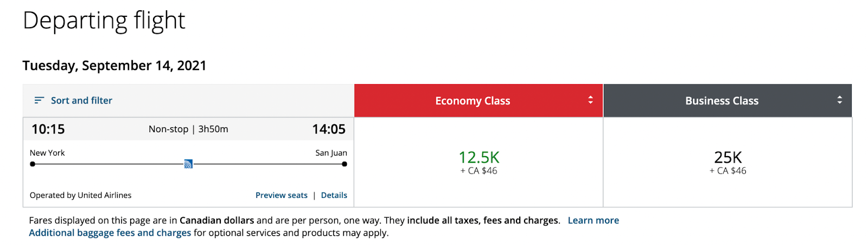Toggle the Business Class sort arrows
This screenshot has height=245, width=868.
(839, 100)
